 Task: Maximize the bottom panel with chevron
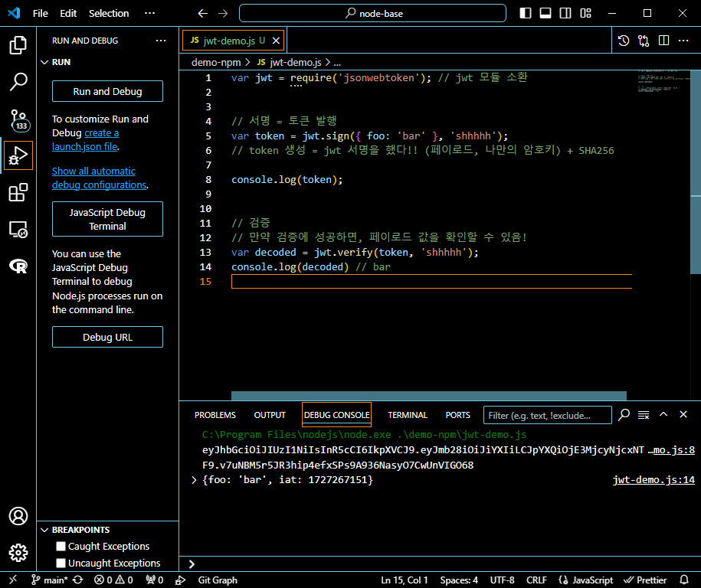tap(663, 415)
